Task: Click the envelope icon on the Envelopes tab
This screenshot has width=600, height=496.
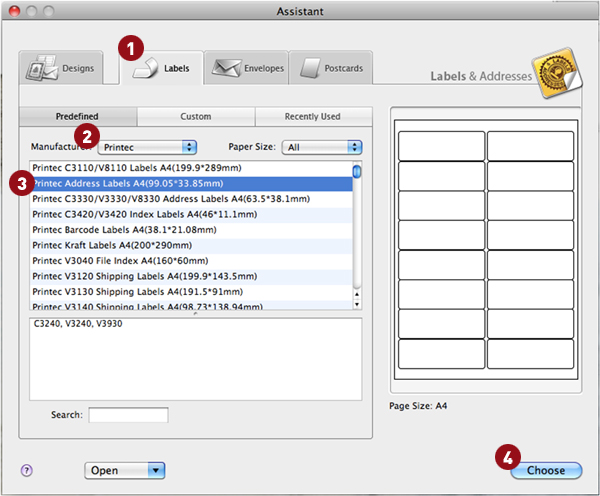Action: (227, 68)
